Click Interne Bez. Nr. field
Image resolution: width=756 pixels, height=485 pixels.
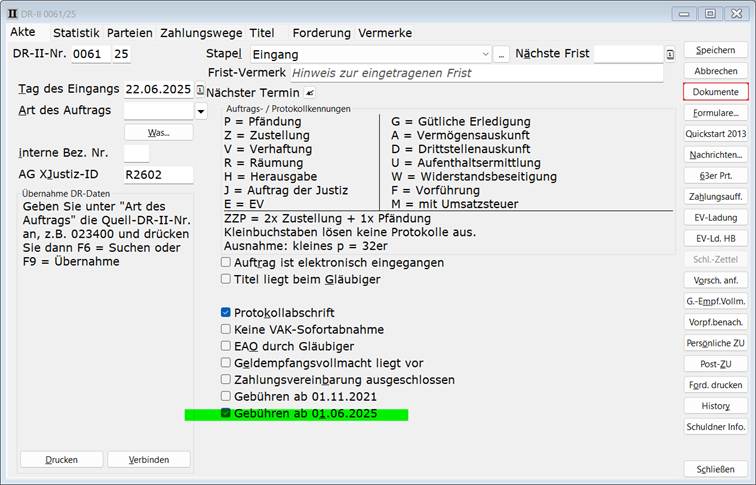click(136, 153)
